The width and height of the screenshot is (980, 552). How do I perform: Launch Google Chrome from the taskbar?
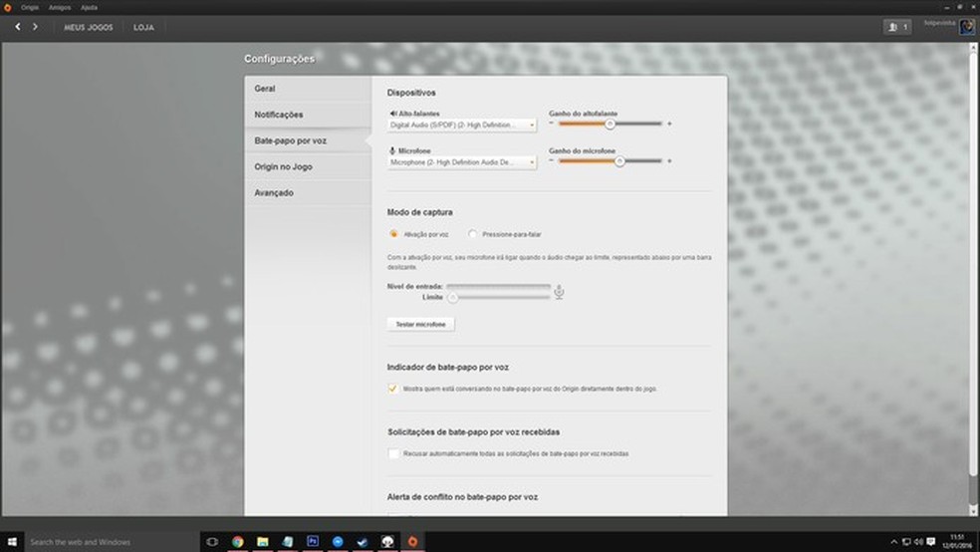[x=237, y=541]
